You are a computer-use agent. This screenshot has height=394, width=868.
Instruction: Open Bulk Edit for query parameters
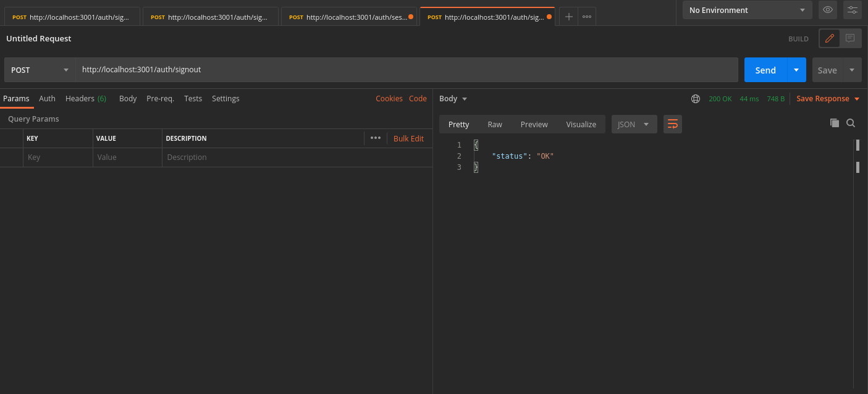click(x=408, y=138)
